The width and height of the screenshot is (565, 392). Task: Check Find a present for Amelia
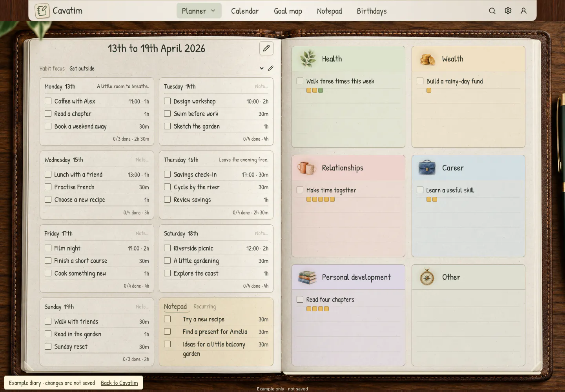(x=168, y=332)
